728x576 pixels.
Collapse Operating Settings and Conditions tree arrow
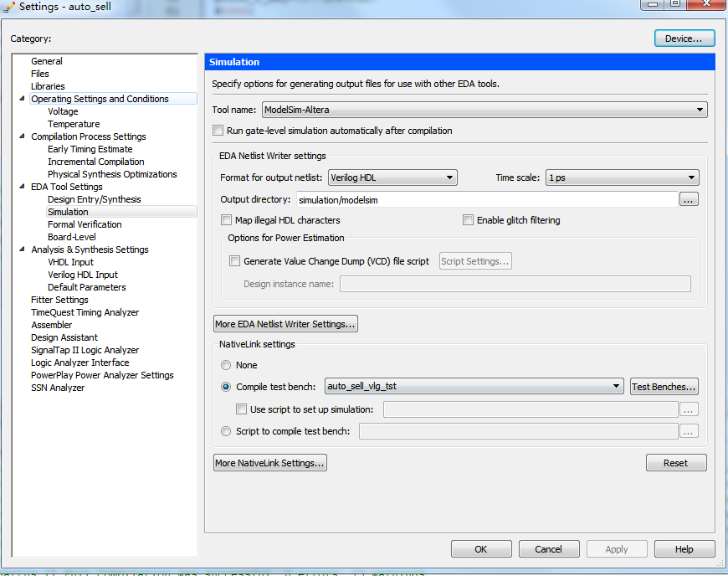tap(22, 99)
